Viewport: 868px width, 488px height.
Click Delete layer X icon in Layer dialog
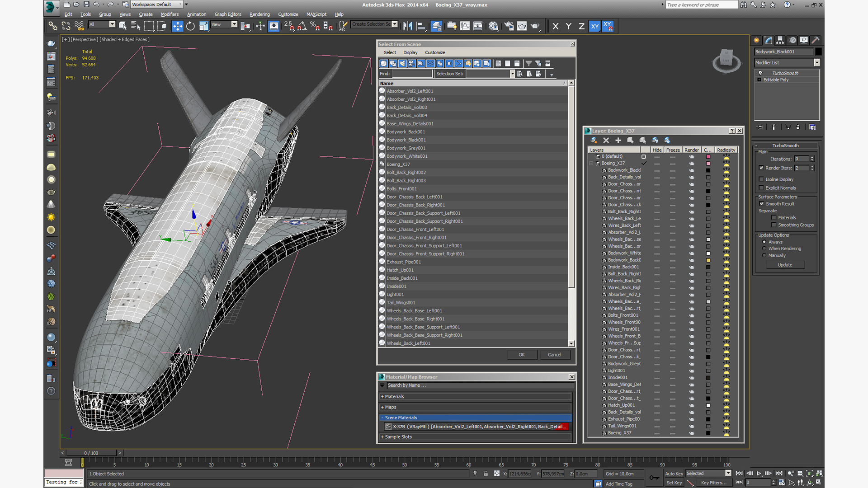(x=606, y=141)
